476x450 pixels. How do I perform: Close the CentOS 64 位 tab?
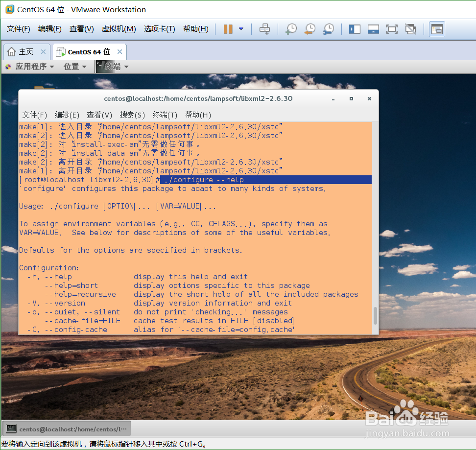[x=119, y=52]
